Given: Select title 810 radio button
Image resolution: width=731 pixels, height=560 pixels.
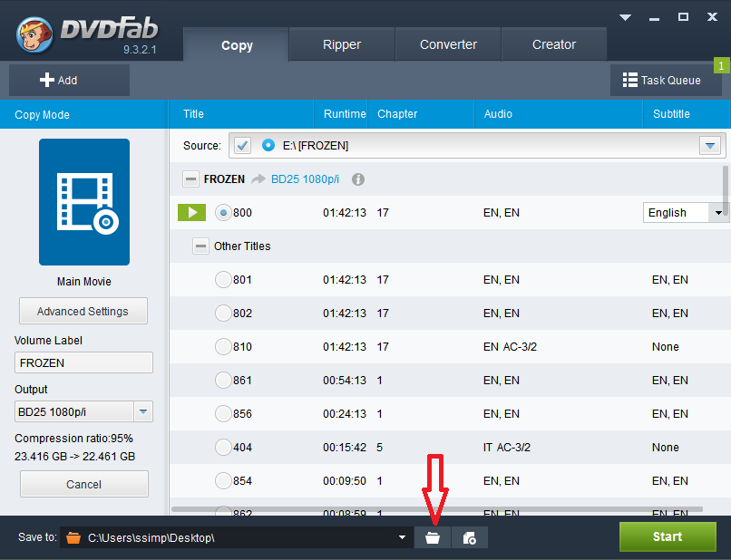Looking at the screenshot, I should point(223,347).
